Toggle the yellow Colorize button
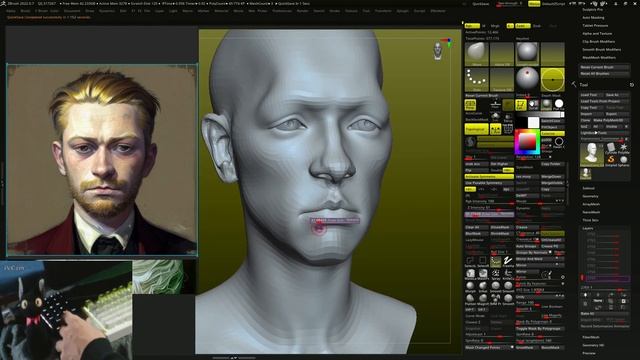 point(553,133)
